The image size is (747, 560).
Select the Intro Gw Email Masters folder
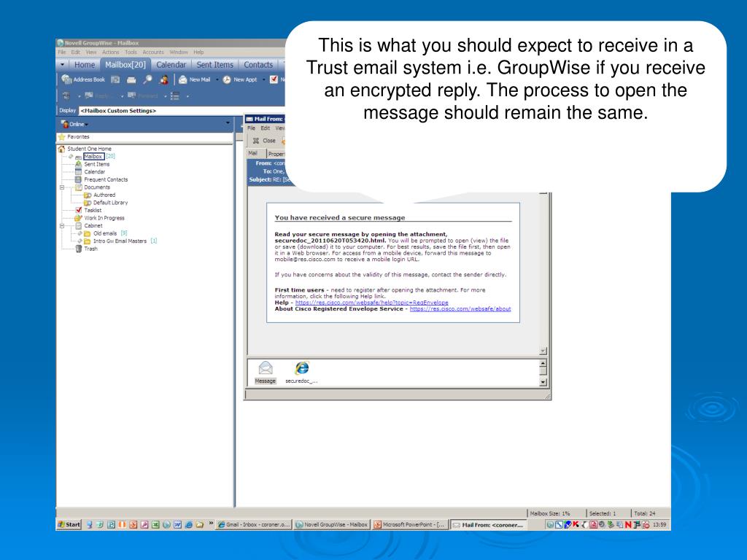[120, 241]
